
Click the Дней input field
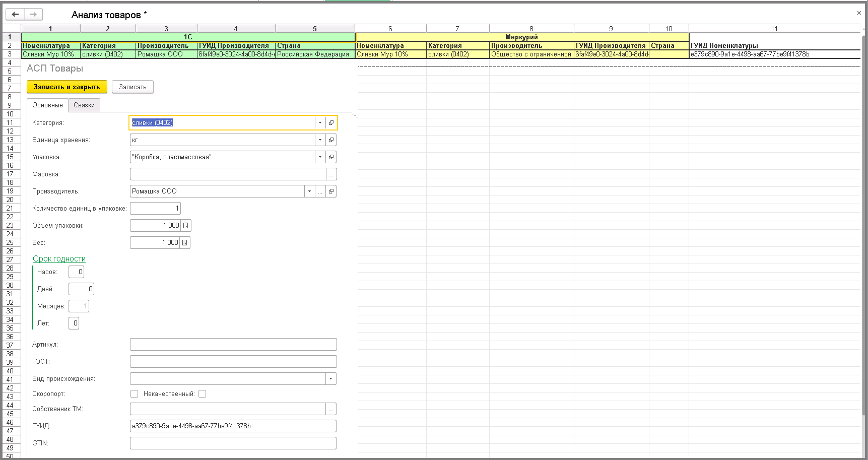[81, 289]
